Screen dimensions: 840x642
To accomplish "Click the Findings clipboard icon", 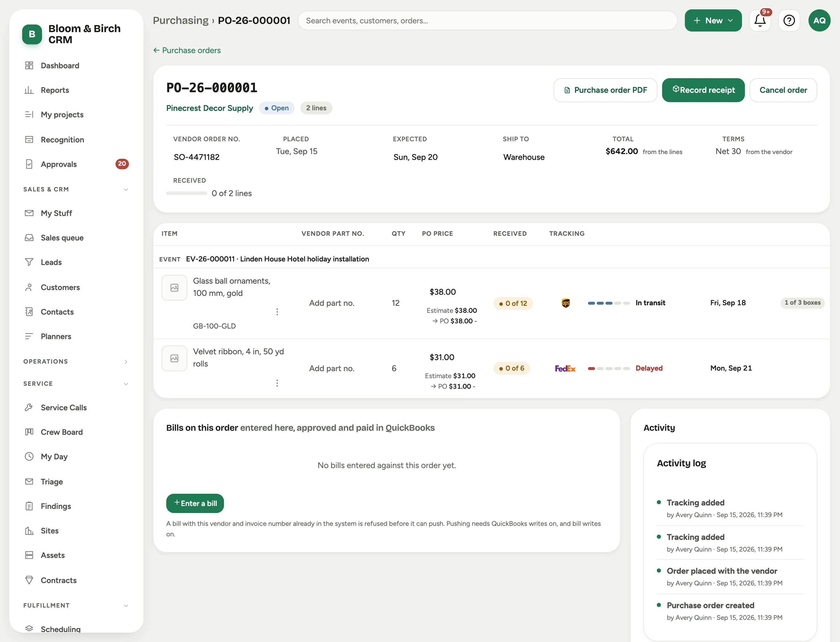I will pyautogui.click(x=29, y=506).
